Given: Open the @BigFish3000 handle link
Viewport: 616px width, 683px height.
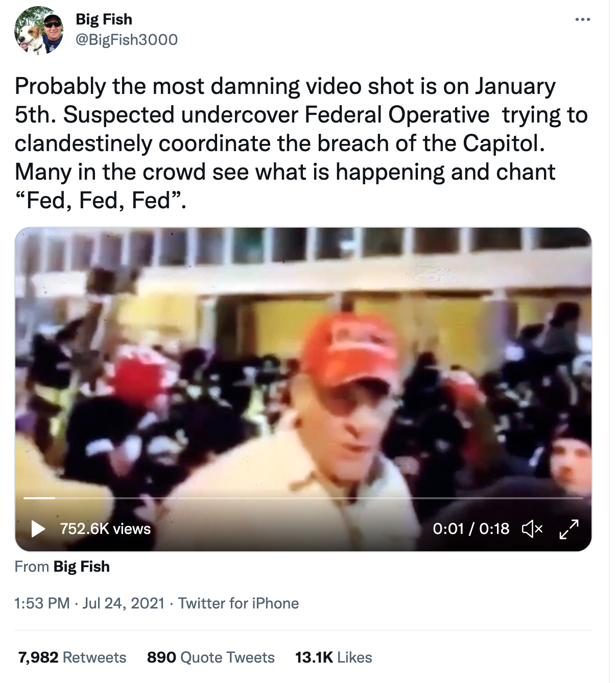Looking at the screenshot, I should (126, 39).
